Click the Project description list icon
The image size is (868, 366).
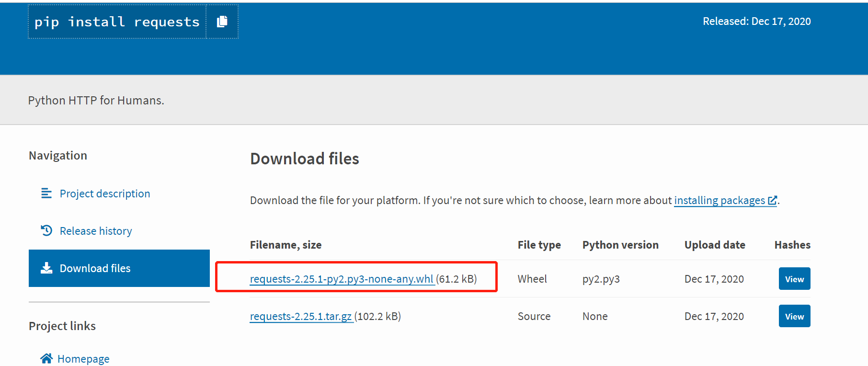46,193
